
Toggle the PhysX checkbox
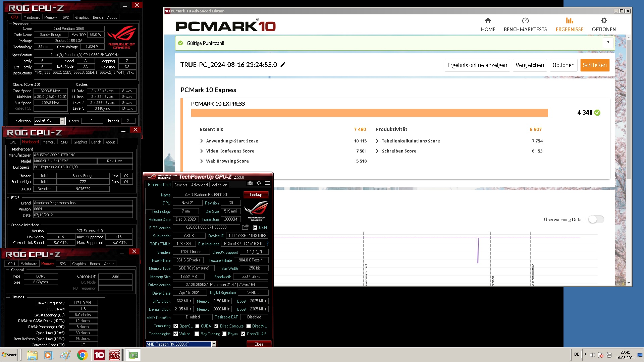(224, 334)
